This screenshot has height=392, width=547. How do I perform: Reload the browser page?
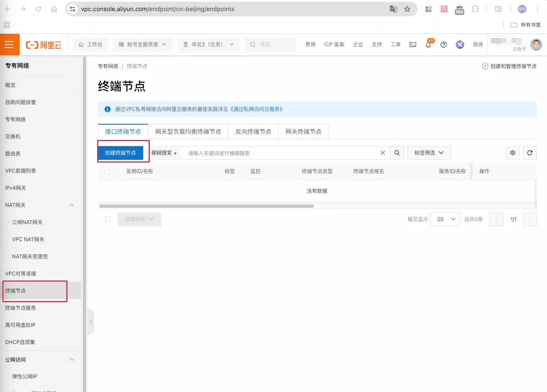click(39, 9)
